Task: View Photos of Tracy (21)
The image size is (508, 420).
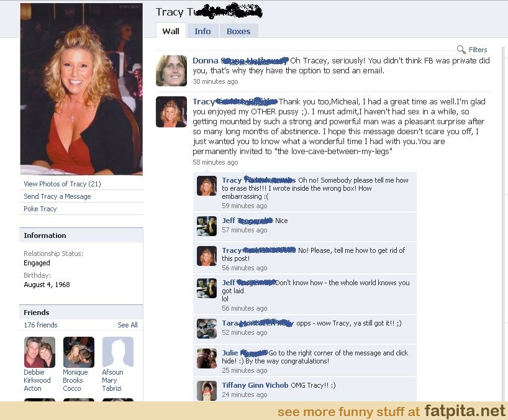Action: tap(62, 184)
